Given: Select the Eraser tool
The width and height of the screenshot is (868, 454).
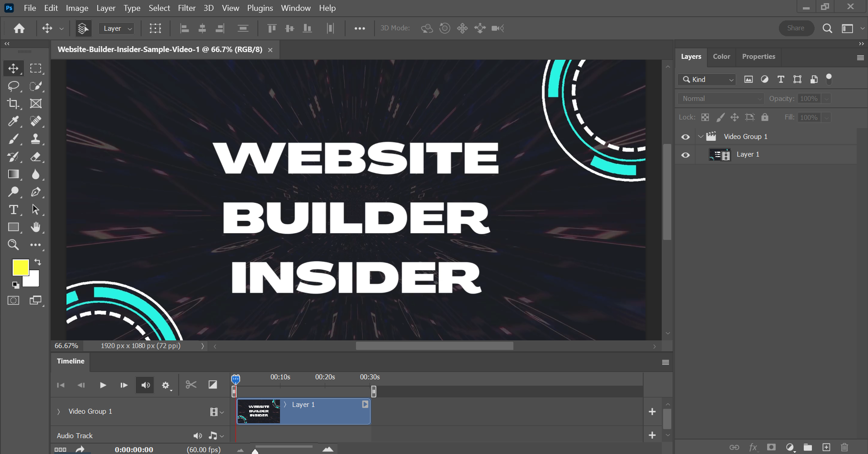Looking at the screenshot, I should 36,157.
